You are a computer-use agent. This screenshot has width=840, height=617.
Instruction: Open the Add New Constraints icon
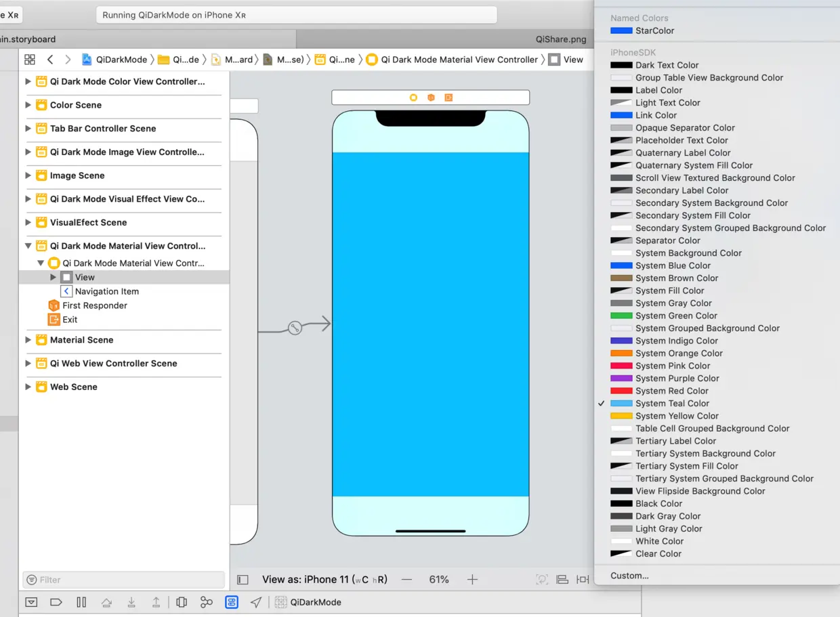point(583,580)
